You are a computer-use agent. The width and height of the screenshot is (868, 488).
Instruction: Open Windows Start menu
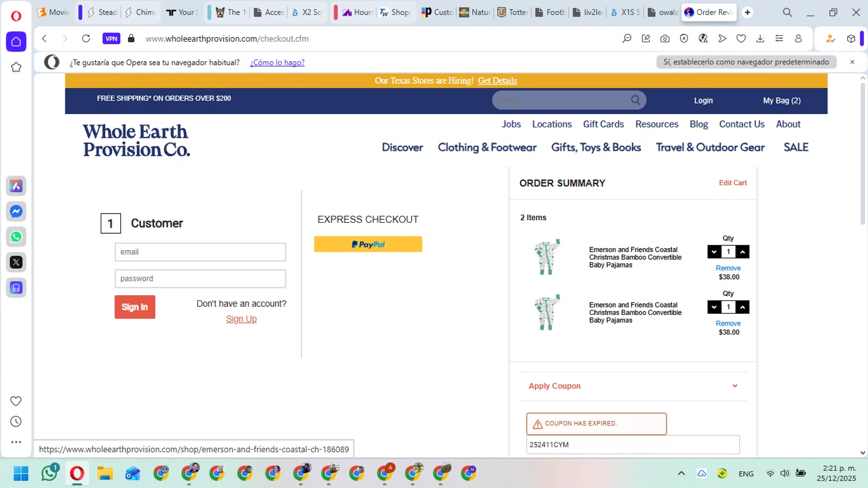21,474
